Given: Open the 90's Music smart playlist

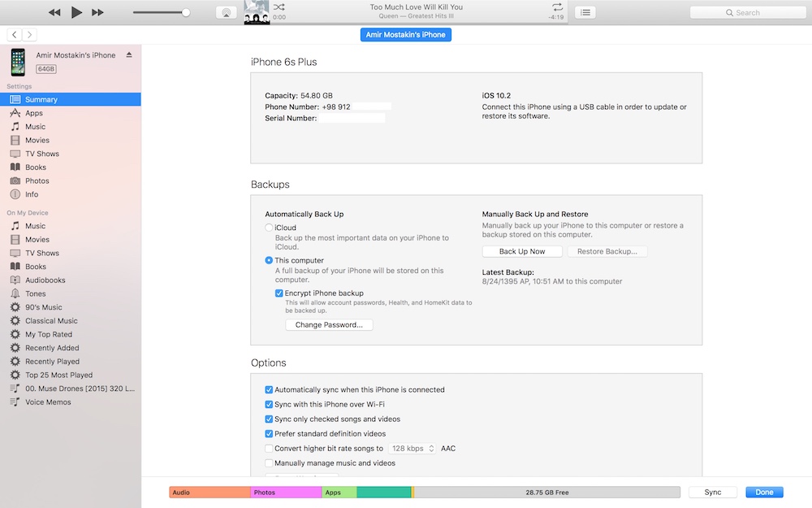Looking at the screenshot, I should click(x=71, y=307).
